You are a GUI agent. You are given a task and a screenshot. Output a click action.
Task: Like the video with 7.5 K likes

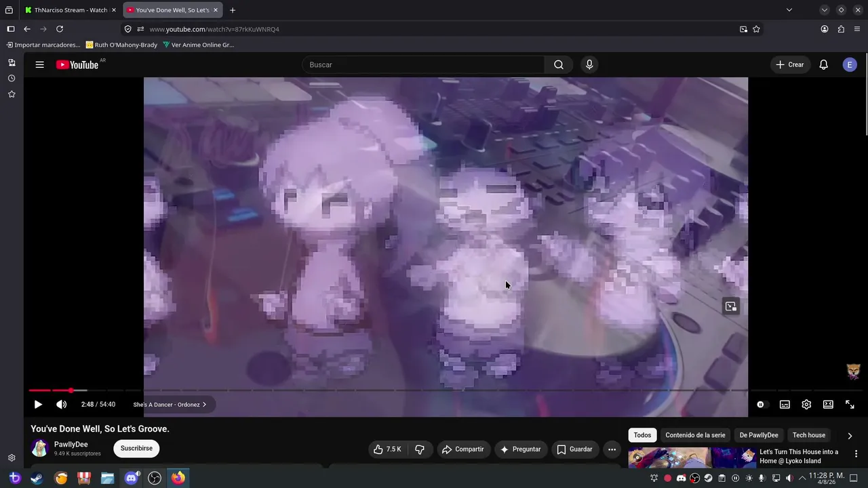tap(387, 449)
